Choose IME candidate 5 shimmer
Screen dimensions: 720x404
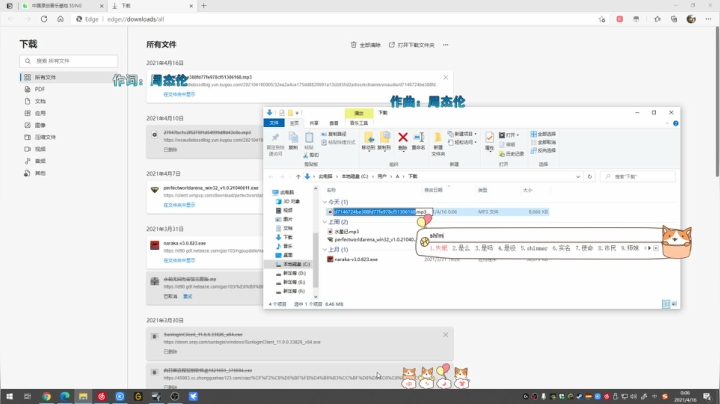point(534,248)
